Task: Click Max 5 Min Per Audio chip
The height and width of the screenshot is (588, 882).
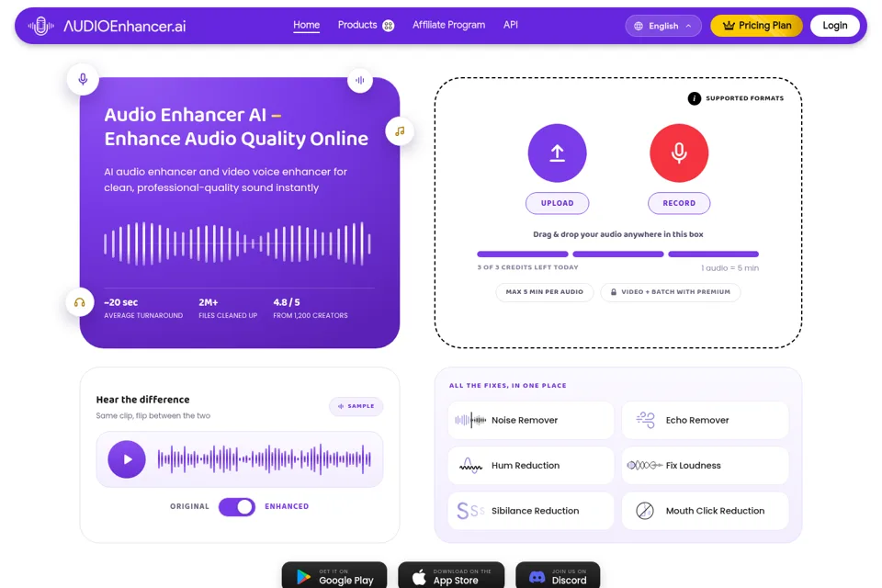Action: (x=545, y=292)
